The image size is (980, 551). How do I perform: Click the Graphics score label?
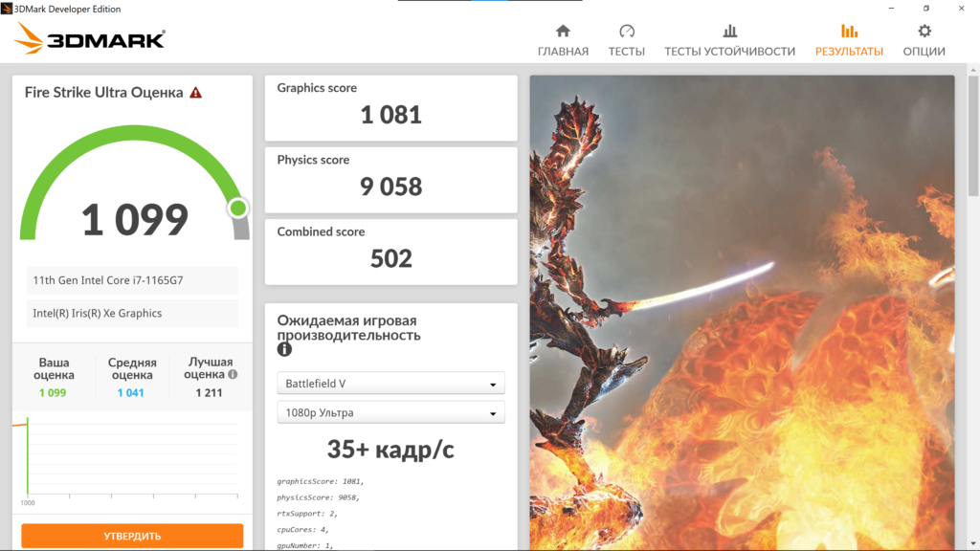pyautogui.click(x=317, y=88)
